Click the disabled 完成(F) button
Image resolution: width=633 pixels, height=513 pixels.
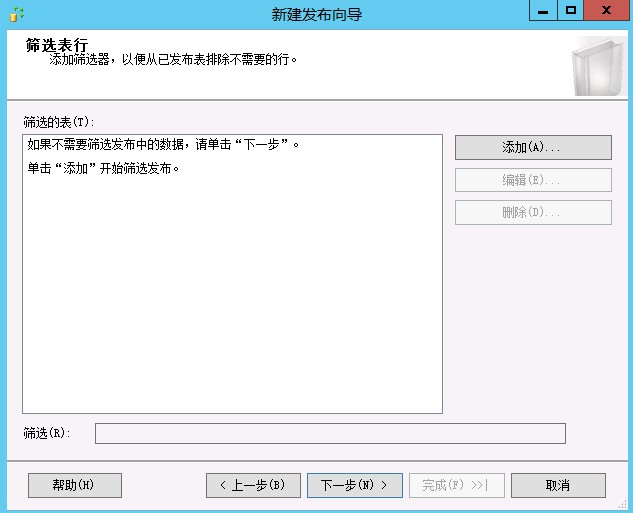[455, 485]
